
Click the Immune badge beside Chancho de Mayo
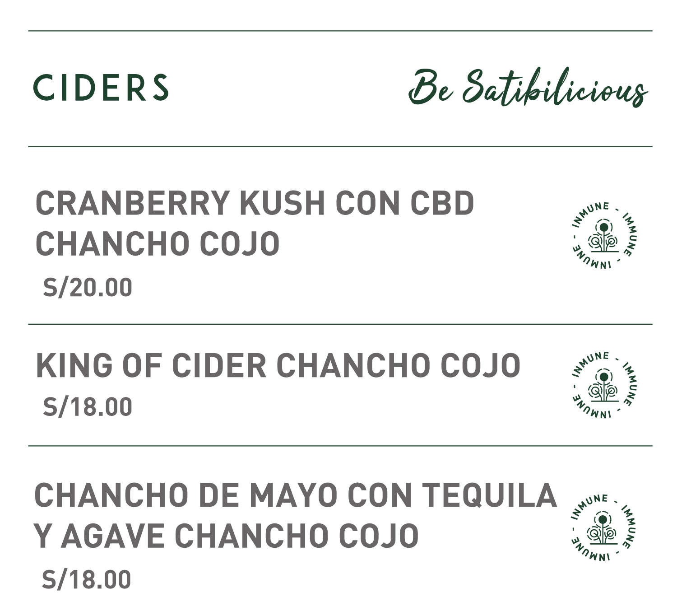604,527
